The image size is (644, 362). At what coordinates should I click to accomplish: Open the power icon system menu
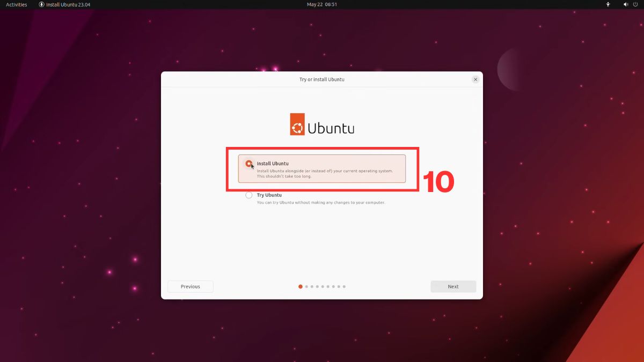point(635,4)
